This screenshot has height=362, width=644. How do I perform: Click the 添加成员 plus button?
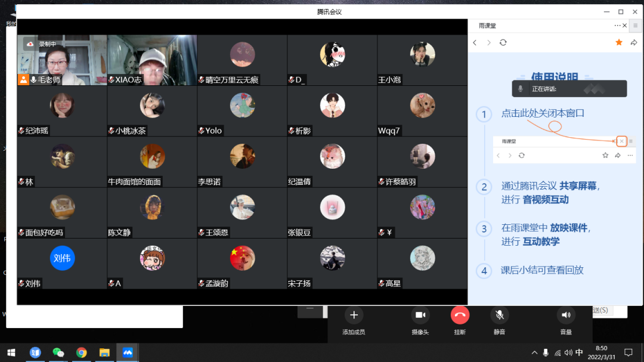[x=354, y=315]
